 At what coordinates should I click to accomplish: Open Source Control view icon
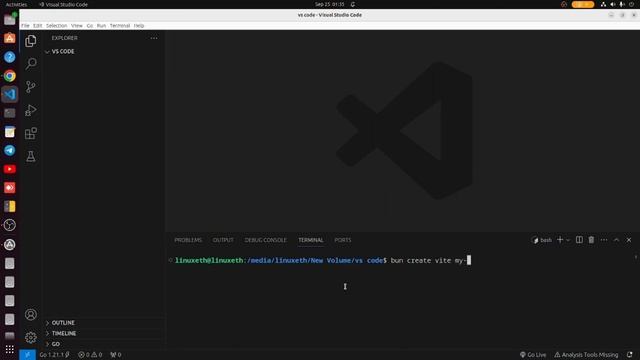coord(31,87)
